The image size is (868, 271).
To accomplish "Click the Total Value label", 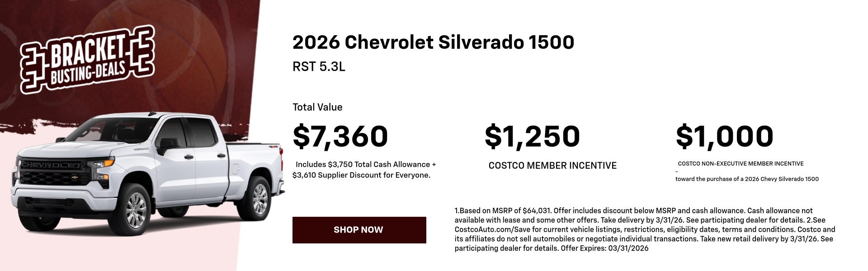I will 317,107.
